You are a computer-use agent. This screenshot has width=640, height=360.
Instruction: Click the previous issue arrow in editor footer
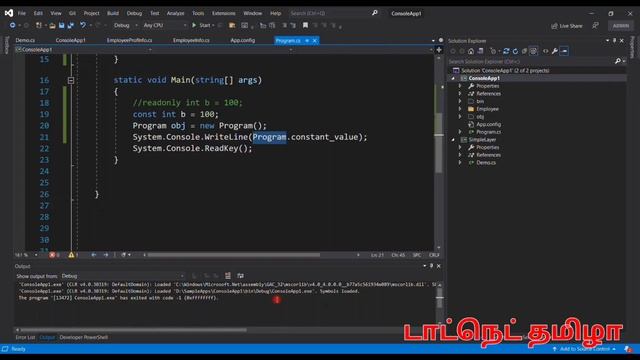tap(94, 255)
